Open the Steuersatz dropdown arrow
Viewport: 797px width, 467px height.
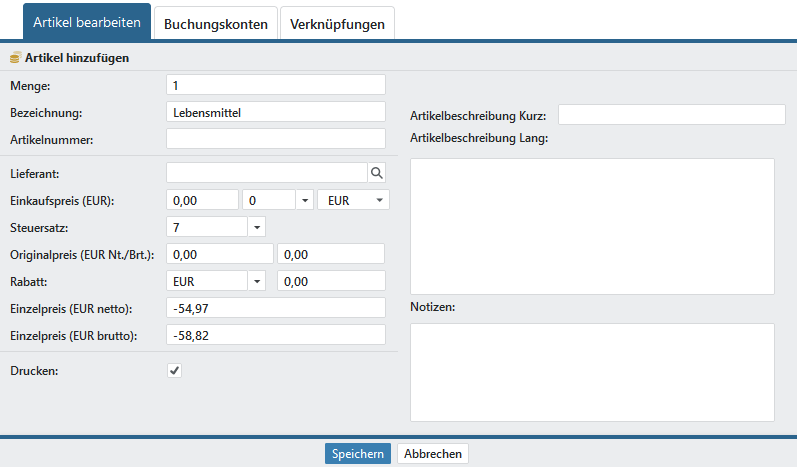[257, 227]
